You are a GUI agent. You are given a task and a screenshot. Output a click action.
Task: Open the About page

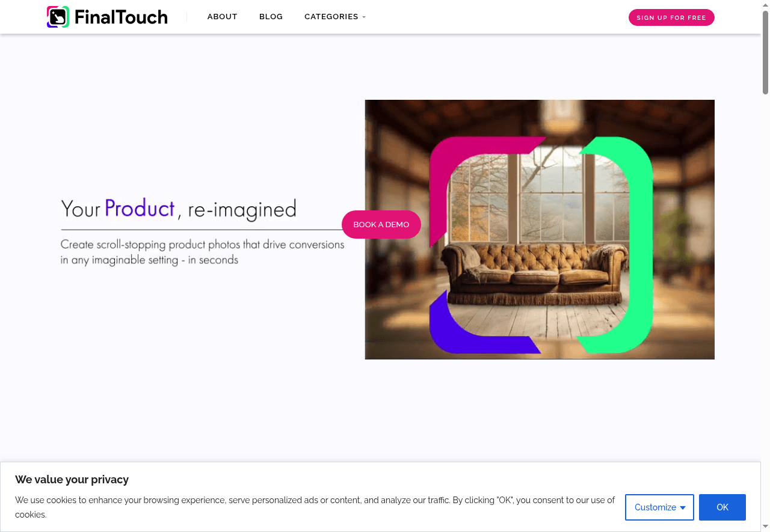pos(222,17)
